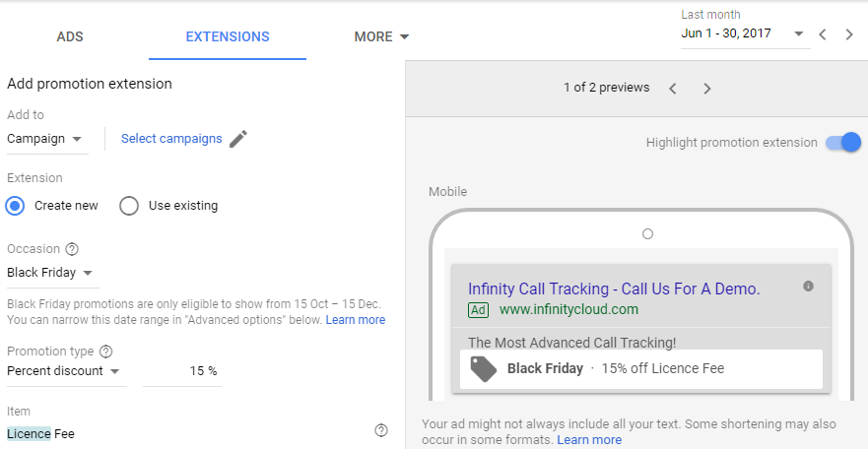Click the Mobile preview label
Viewport: 868px width, 449px height.
point(448,192)
